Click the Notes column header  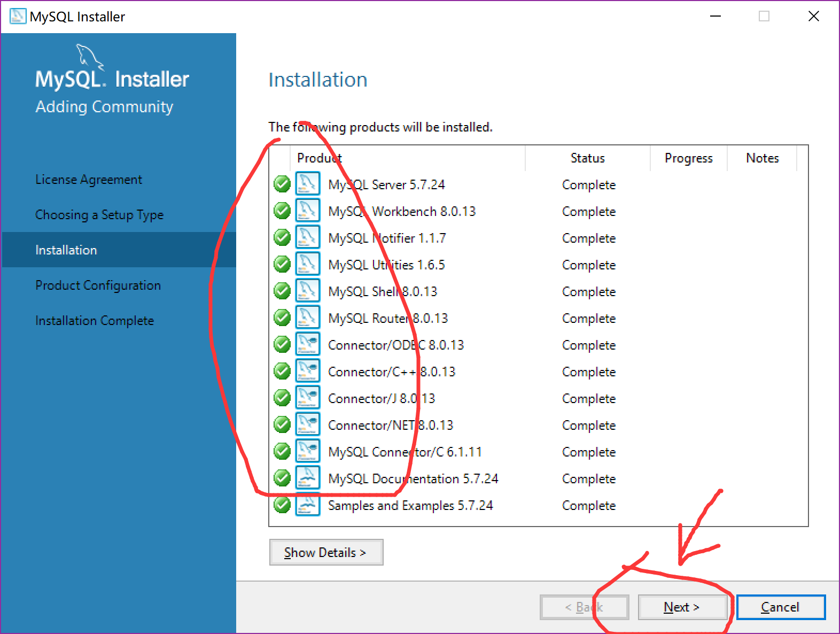pyautogui.click(x=763, y=158)
